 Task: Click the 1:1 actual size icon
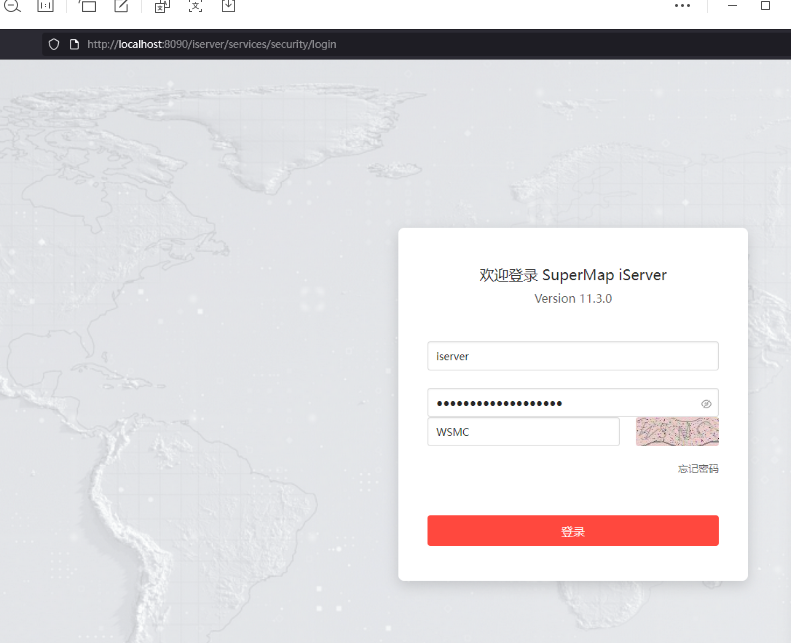[46, 6]
